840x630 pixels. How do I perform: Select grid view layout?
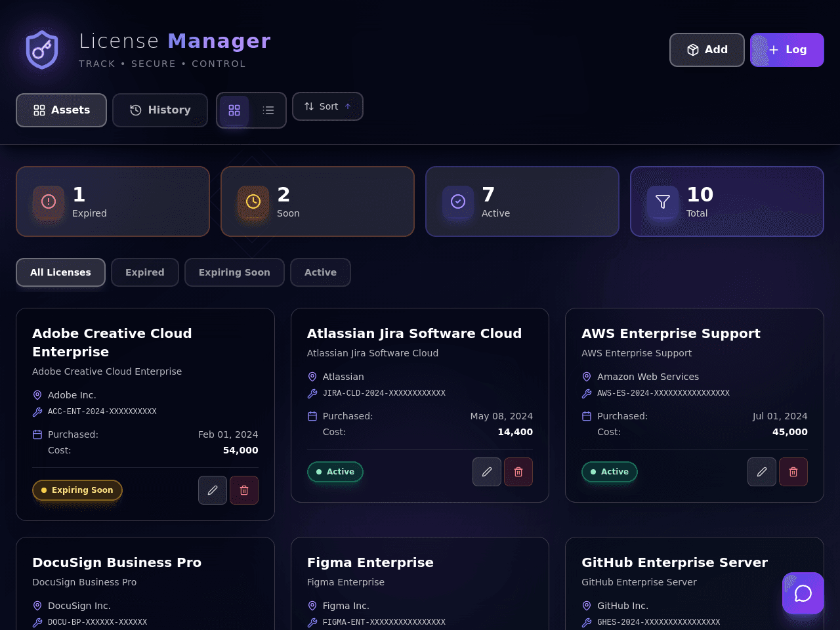(234, 110)
